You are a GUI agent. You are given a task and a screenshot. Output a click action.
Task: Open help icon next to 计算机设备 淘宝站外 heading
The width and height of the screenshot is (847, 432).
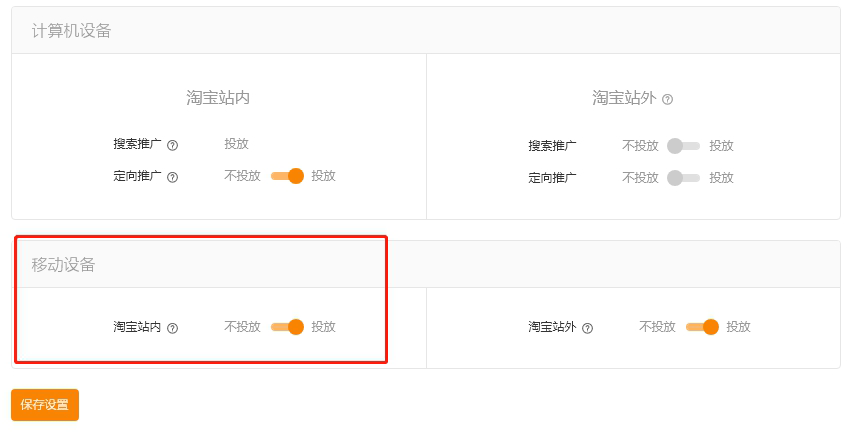click(x=668, y=99)
